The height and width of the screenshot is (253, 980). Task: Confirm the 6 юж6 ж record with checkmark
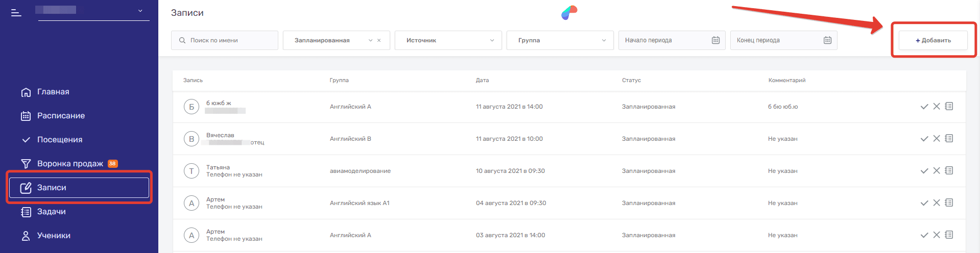[x=924, y=107]
